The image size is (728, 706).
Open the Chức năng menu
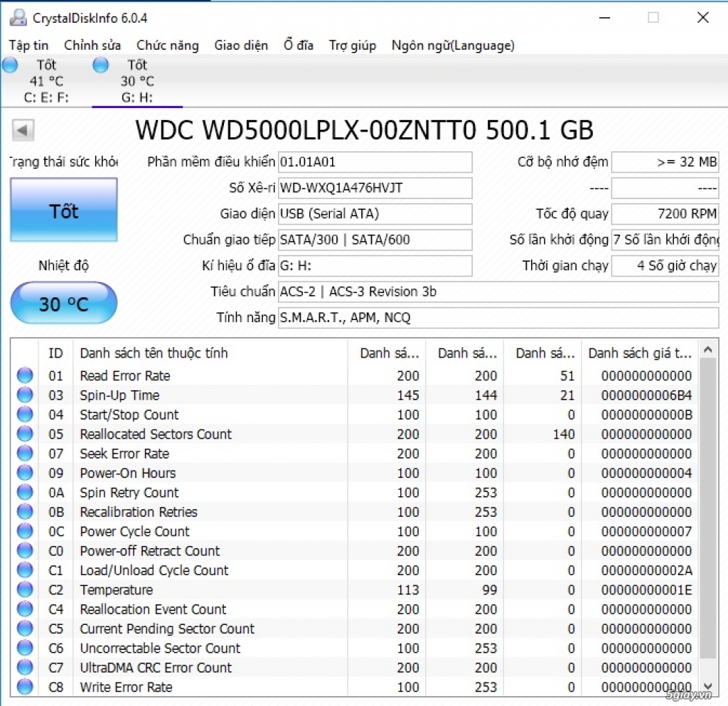pos(168,45)
